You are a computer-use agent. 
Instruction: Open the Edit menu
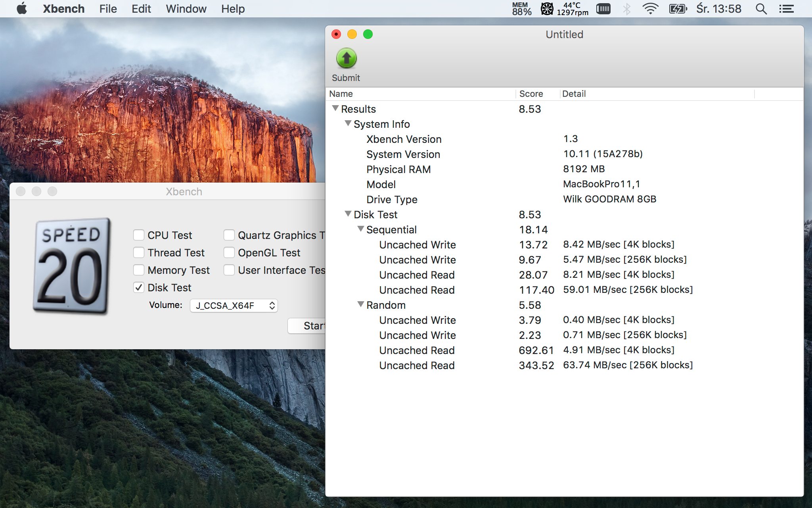[142, 9]
